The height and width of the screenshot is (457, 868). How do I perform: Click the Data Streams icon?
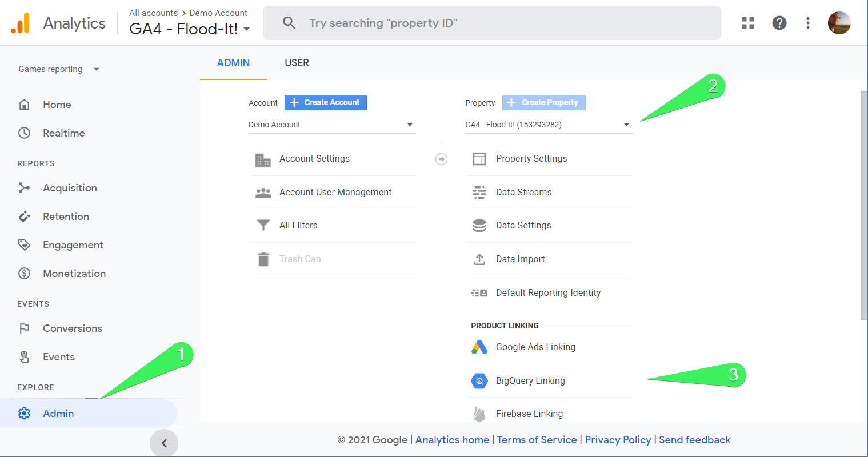479,193
